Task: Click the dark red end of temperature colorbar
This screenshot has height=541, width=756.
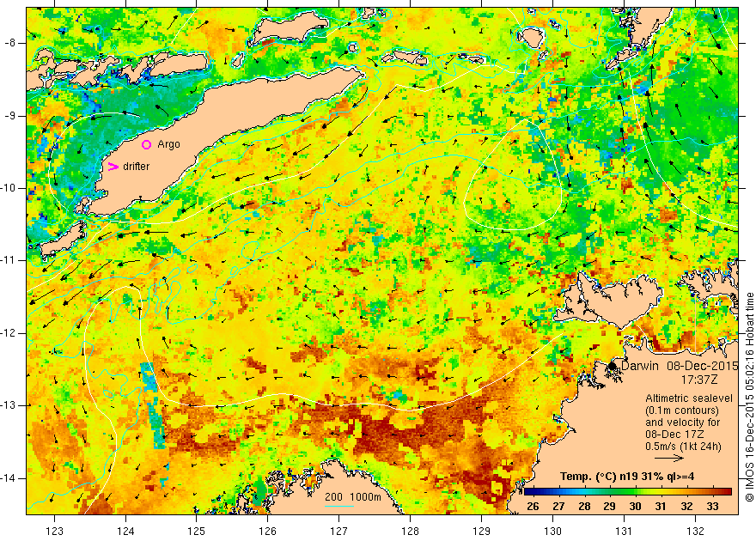Action: tap(727, 492)
